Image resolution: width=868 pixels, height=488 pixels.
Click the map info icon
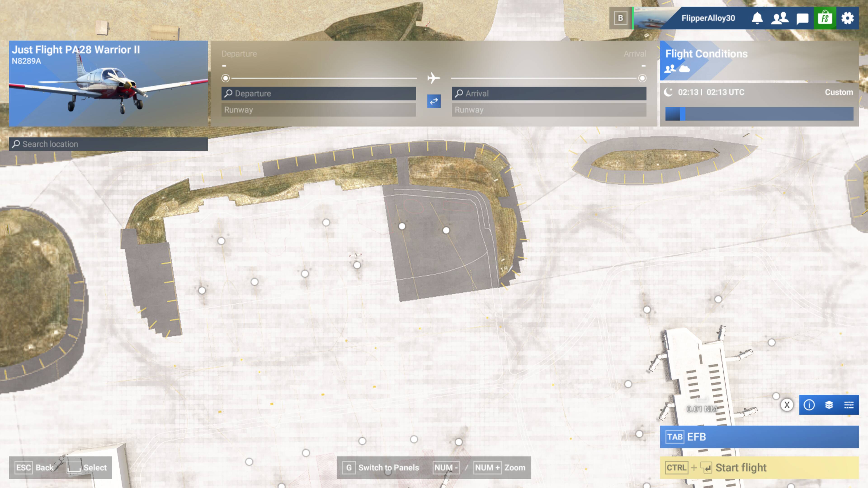tap(809, 405)
